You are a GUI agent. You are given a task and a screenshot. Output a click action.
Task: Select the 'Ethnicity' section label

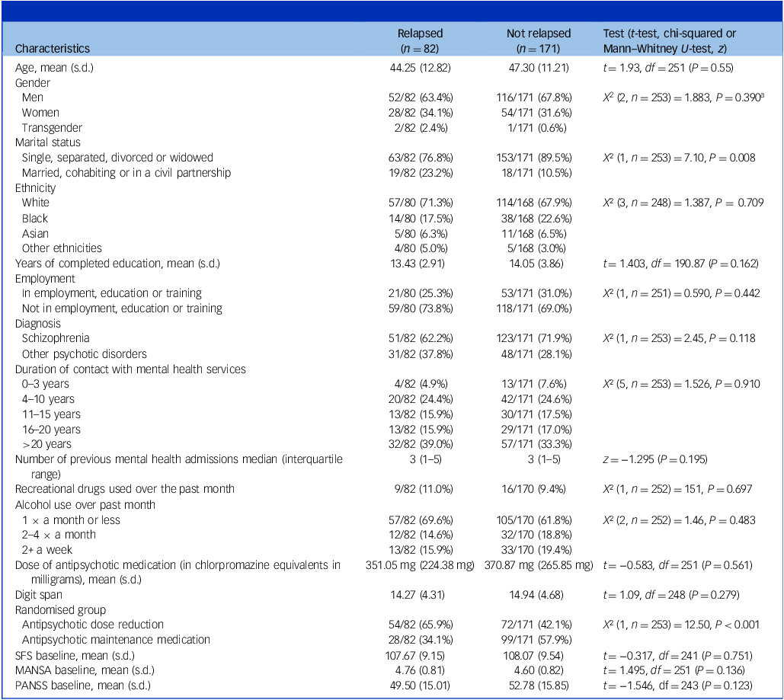coord(36,187)
